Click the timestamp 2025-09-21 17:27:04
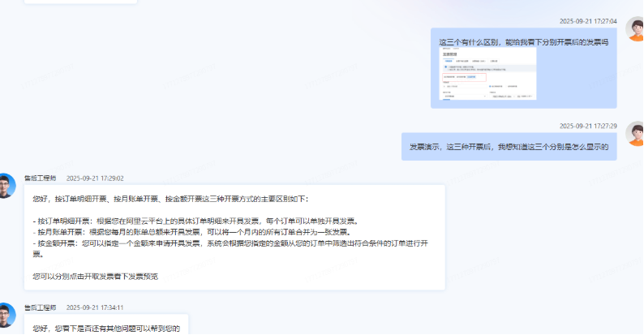Image resolution: width=644 pixels, height=335 pixels. coord(588,22)
